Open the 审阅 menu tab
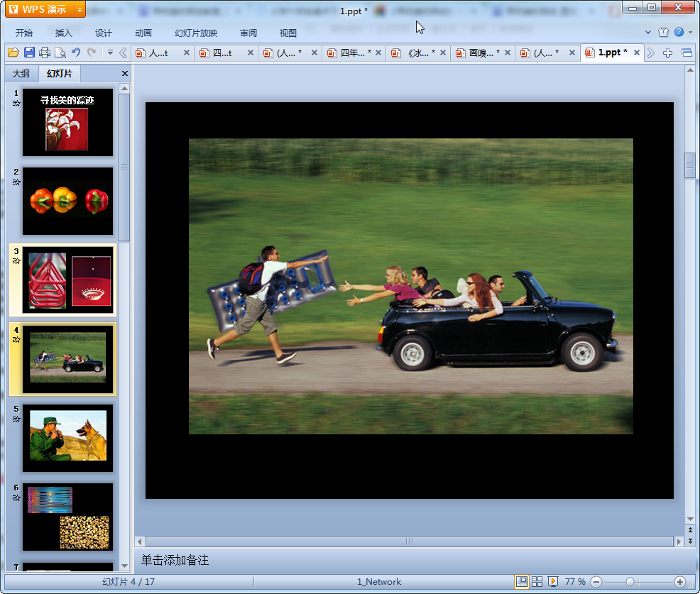700x594 pixels. click(248, 33)
